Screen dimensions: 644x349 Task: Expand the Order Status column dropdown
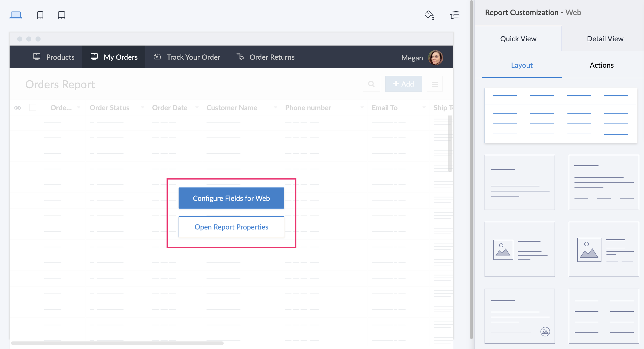[x=143, y=107]
